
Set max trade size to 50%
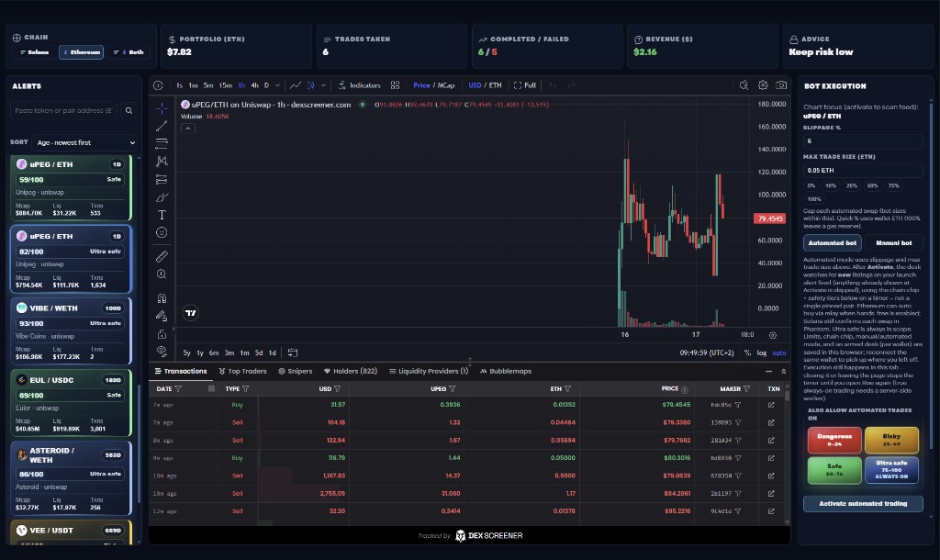pos(873,186)
